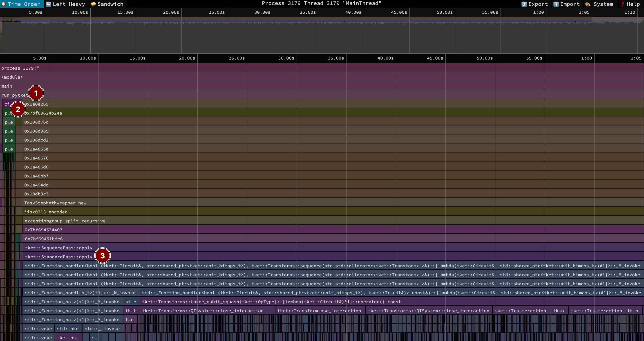This screenshot has width=644, height=341.
Task: Click the Help question mark icon
Action: 622,4
